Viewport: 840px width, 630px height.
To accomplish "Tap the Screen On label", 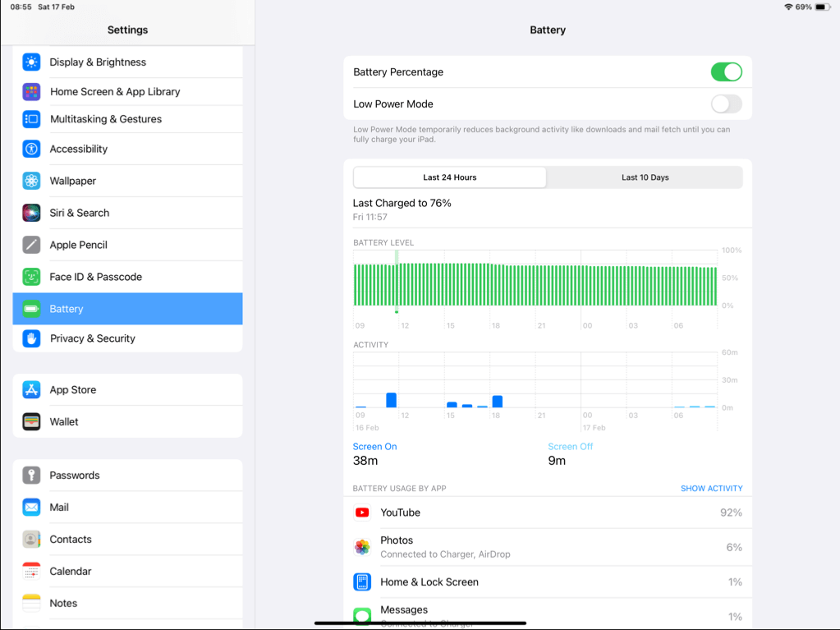I will pyautogui.click(x=374, y=446).
